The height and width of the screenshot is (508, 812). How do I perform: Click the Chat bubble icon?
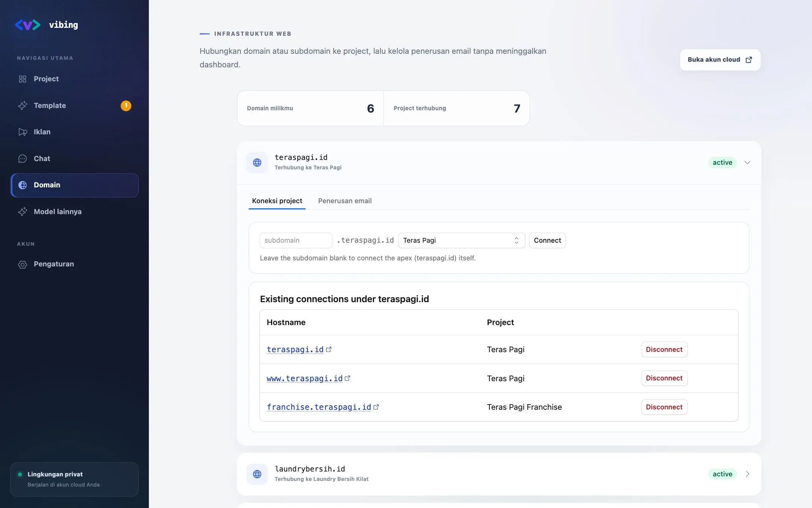23,159
